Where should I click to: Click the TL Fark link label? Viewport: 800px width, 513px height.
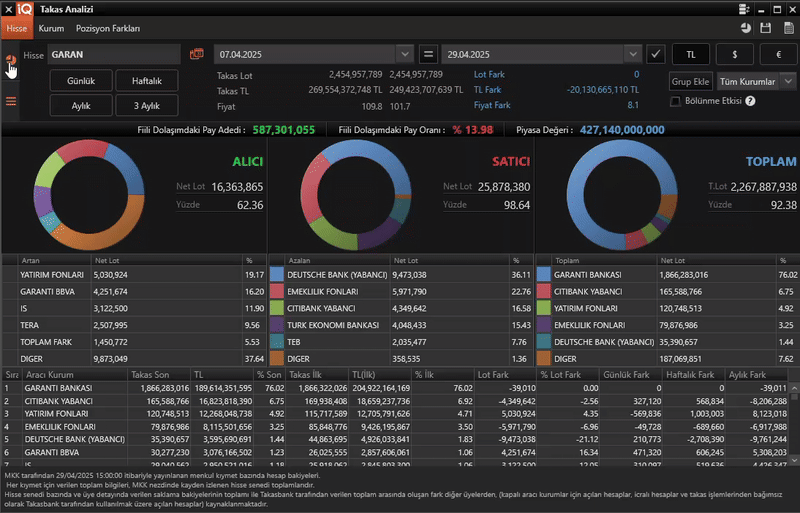pos(487,90)
